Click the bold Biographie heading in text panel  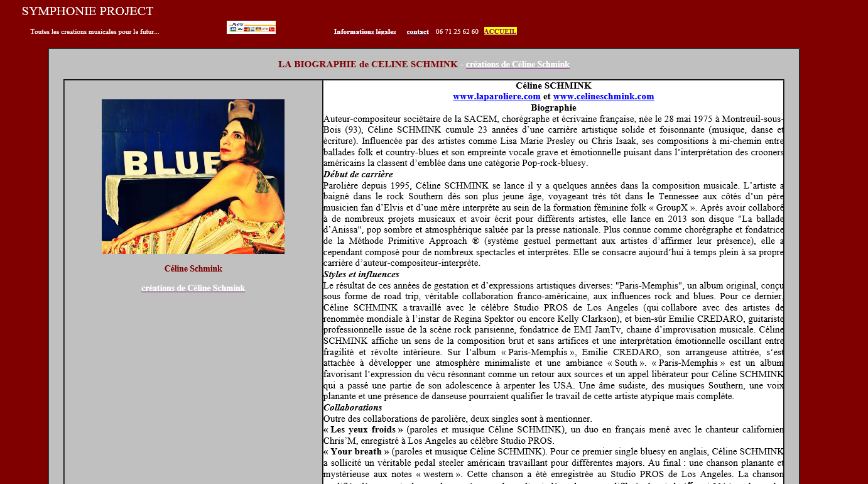[553, 108]
